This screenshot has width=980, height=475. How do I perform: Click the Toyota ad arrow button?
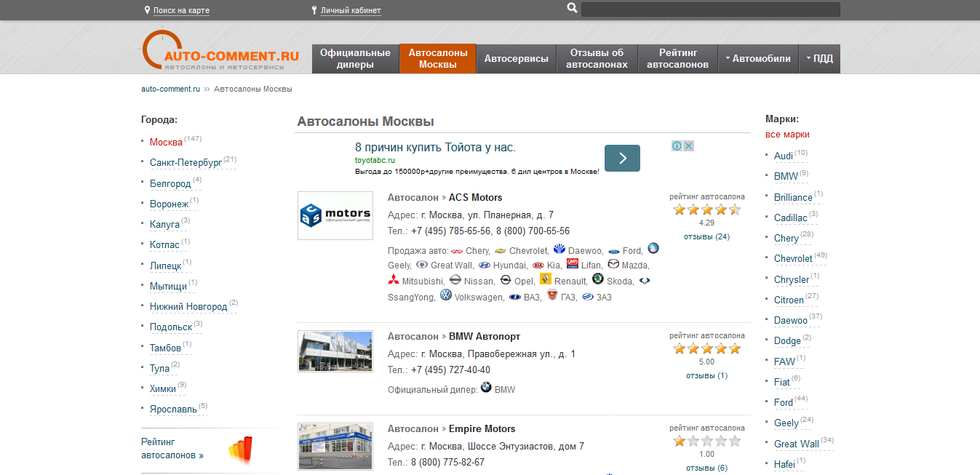point(622,158)
